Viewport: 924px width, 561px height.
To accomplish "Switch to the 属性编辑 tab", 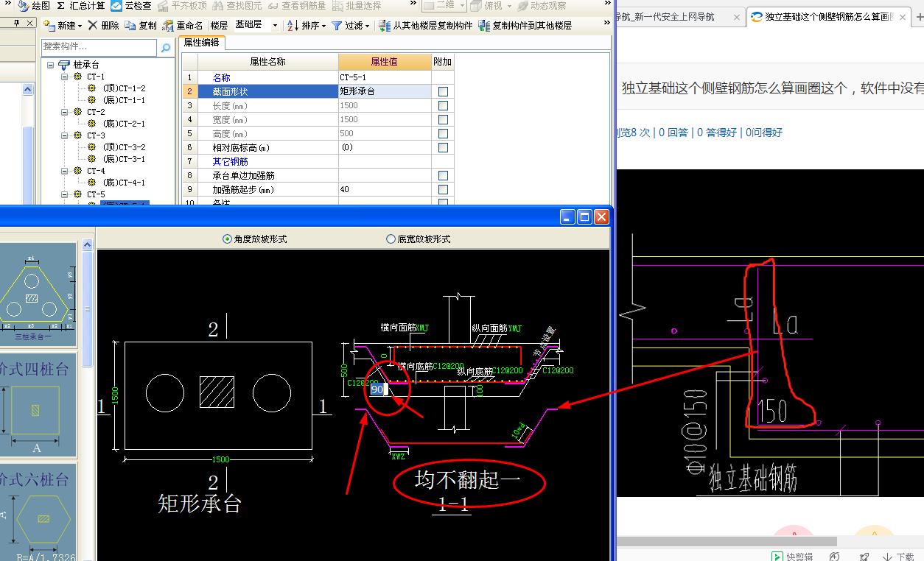I will (x=201, y=43).
